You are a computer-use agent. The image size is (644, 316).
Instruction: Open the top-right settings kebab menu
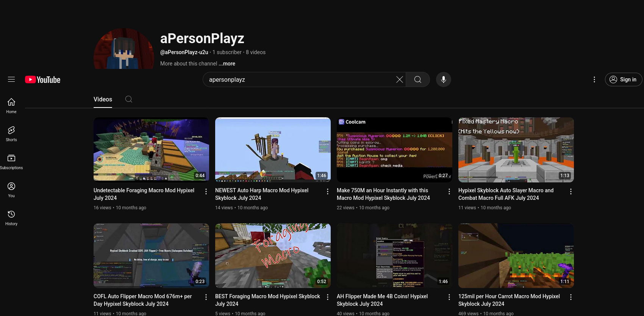pos(594,79)
